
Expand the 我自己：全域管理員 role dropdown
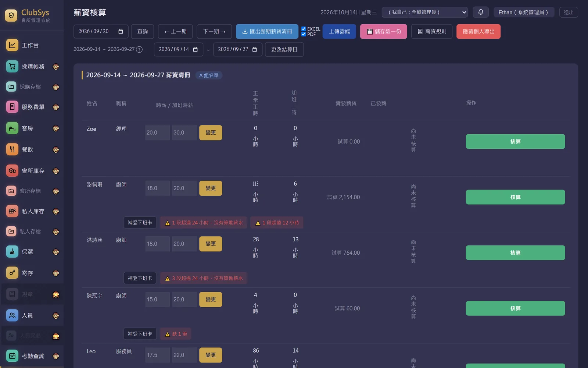[425, 12]
